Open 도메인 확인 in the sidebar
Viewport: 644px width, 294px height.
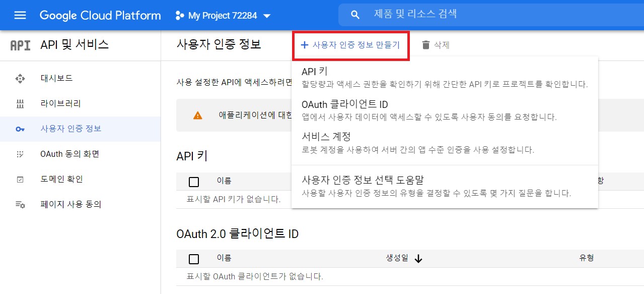(80, 179)
